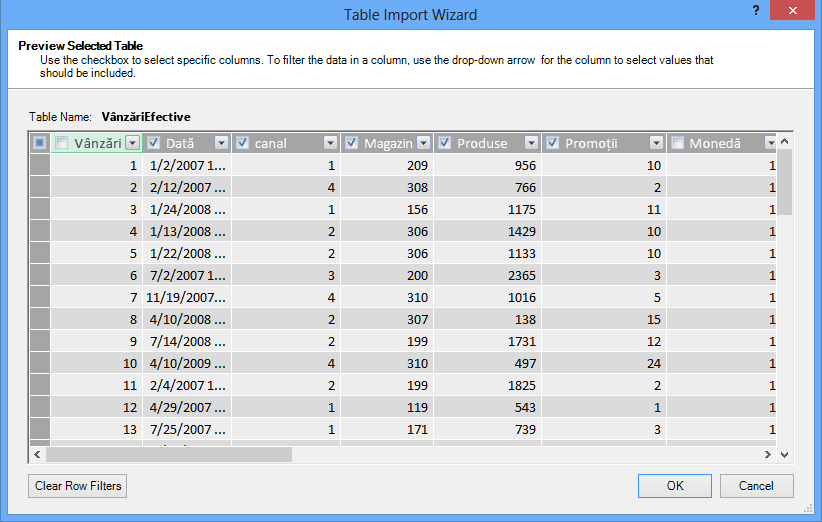Uncheck the Produse column checkbox
Image resolution: width=822 pixels, height=522 pixels.
coord(445,143)
